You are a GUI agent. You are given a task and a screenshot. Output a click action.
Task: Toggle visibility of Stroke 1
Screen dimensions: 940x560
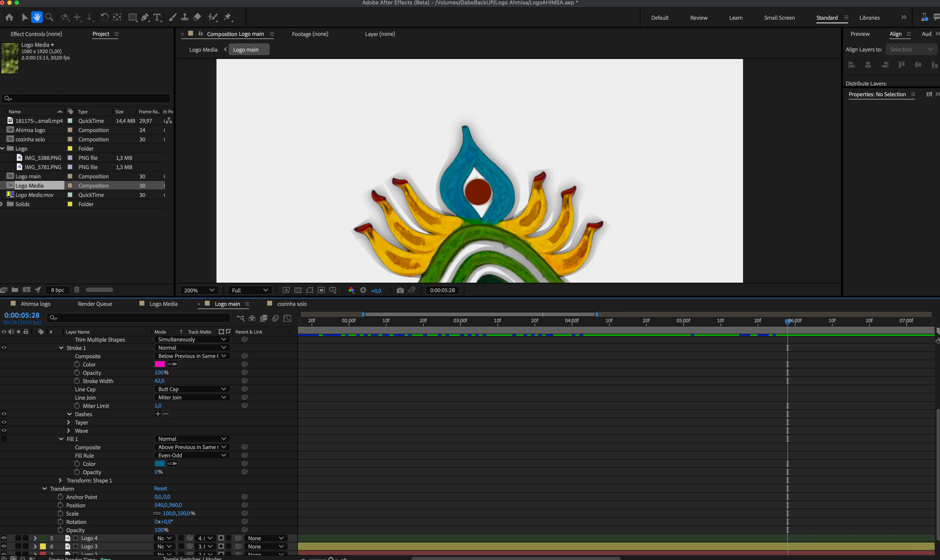pyautogui.click(x=4, y=348)
